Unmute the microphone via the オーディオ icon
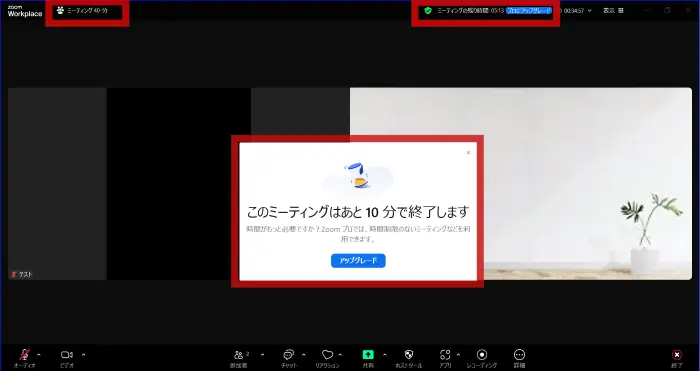 tap(24, 354)
